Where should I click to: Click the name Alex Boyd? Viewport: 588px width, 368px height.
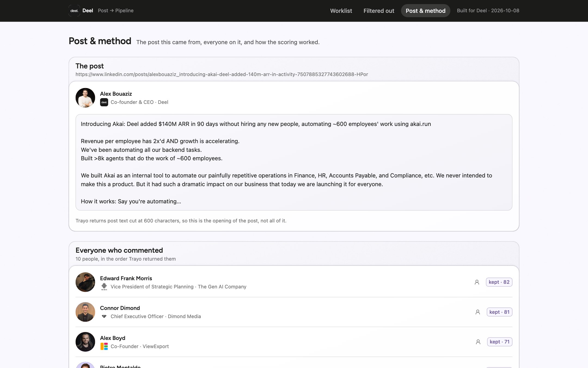pos(113,338)
